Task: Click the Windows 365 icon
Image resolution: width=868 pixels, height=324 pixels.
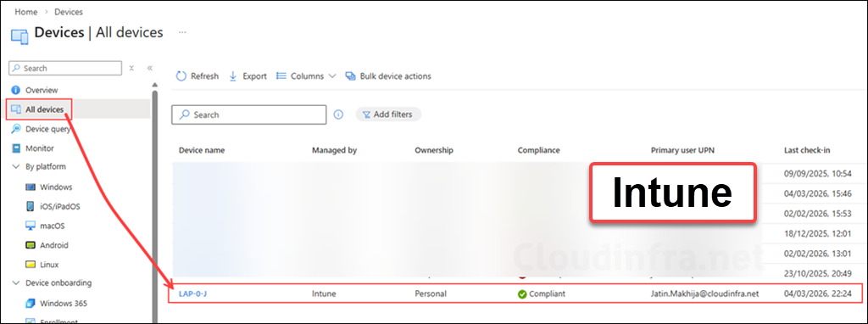Action: (x=31, y=304)
